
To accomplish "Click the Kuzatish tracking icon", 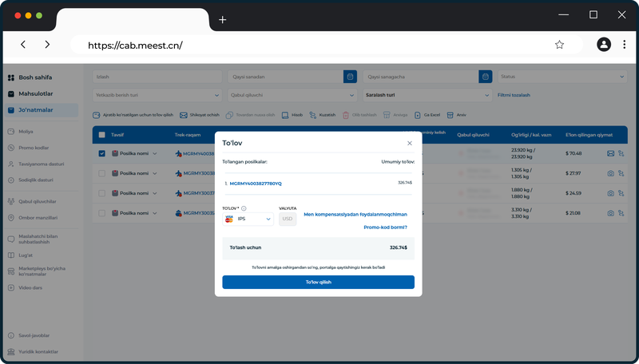I will pyautogui.click(x=312, y=115).
